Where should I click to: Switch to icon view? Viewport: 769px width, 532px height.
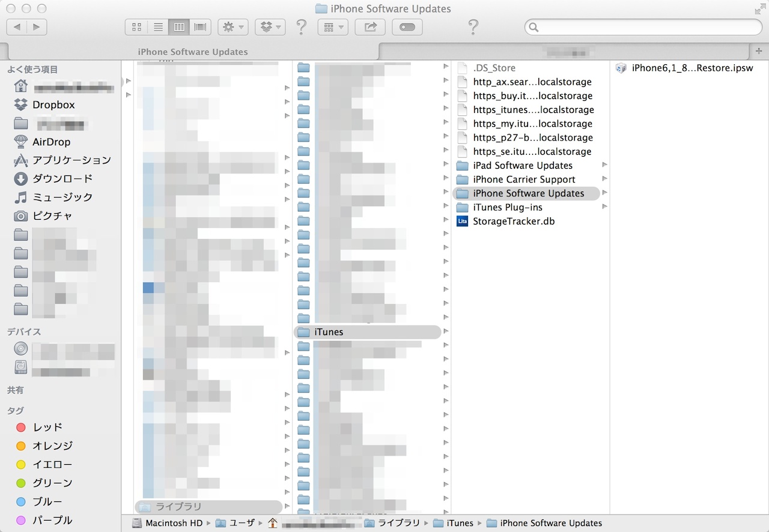click(136, 27)
